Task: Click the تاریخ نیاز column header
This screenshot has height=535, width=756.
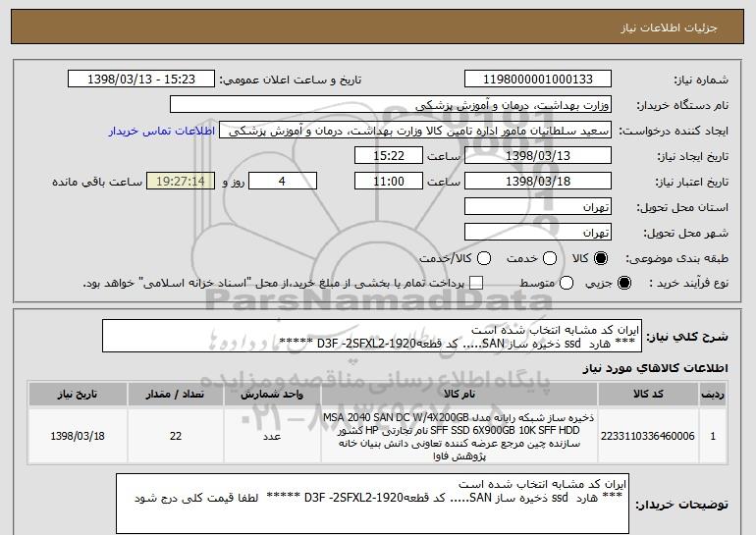Action: point(78,395)
